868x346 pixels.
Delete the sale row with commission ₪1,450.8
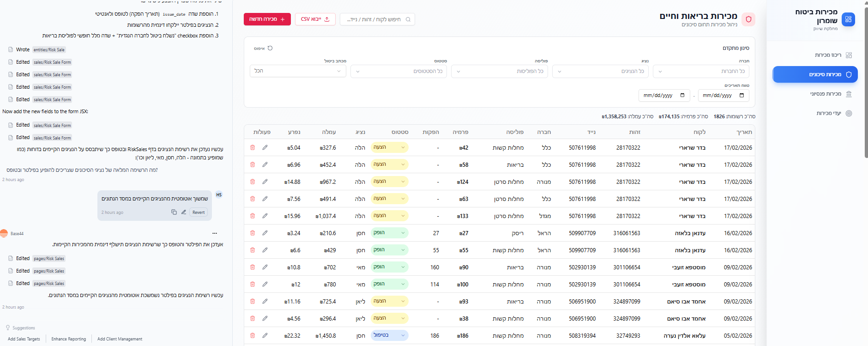[x=253, y=335]
